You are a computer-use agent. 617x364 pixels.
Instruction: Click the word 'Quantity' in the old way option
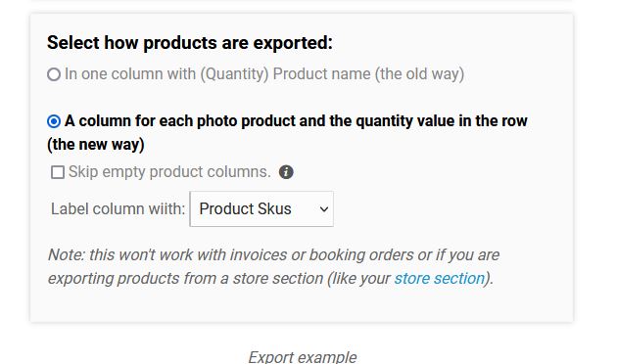click(x=234, y=74)
